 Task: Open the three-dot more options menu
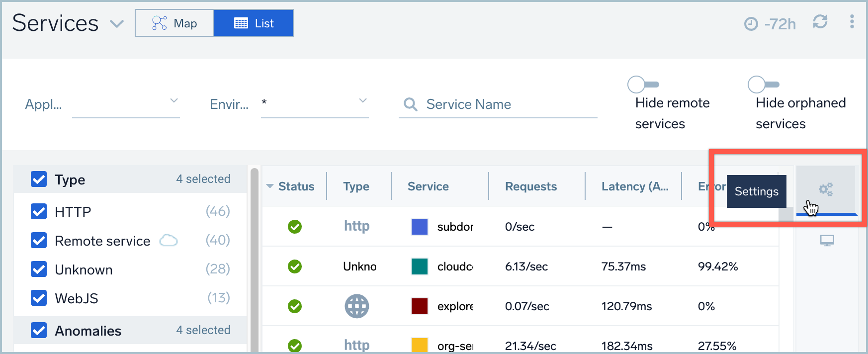(x=852, y=21)
